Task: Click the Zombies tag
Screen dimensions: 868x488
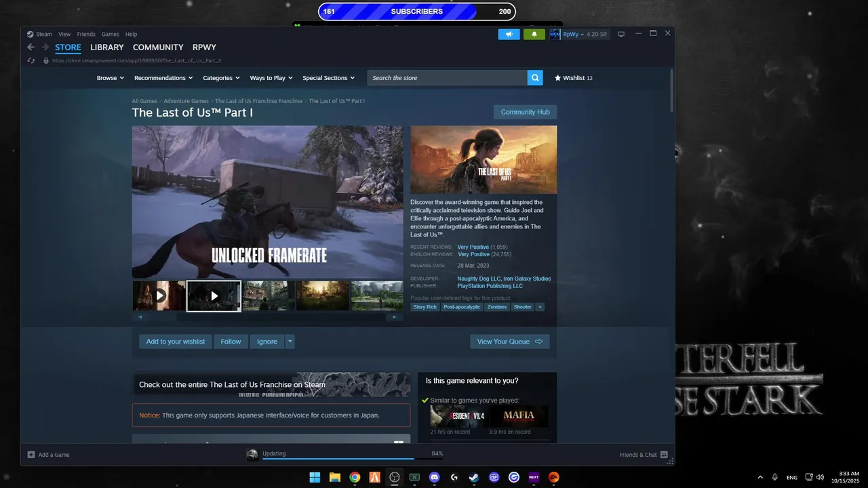Action: point(497,307)
